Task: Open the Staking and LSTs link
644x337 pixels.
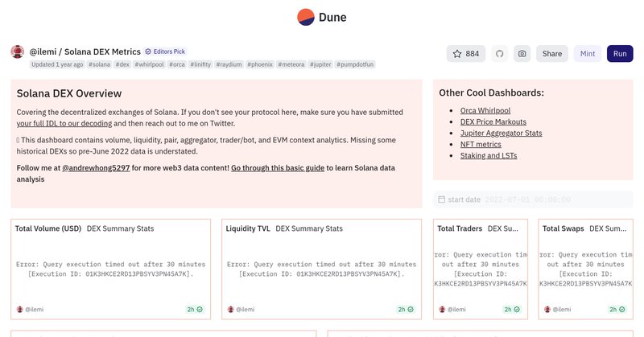Action: click(489, 155)
